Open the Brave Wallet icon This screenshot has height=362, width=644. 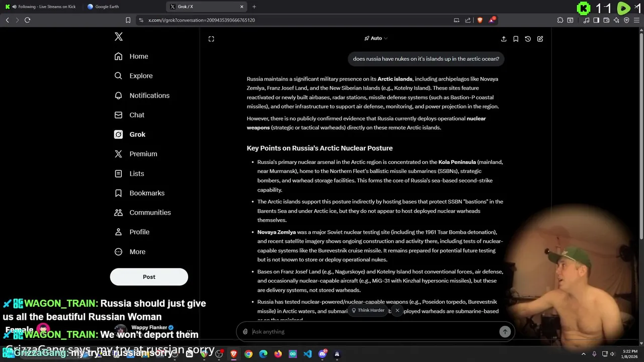click(x=606, y=20)
